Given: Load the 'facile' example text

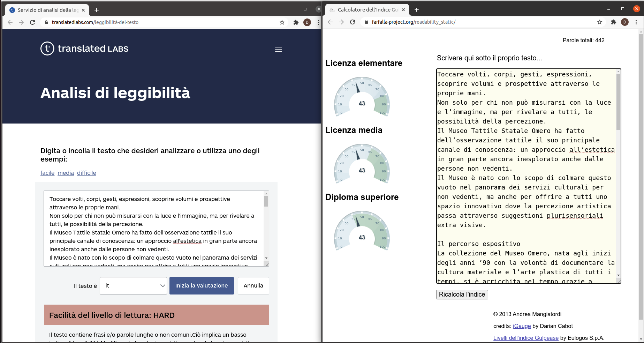Looking at the screenshot, I should tap(47, 173).
